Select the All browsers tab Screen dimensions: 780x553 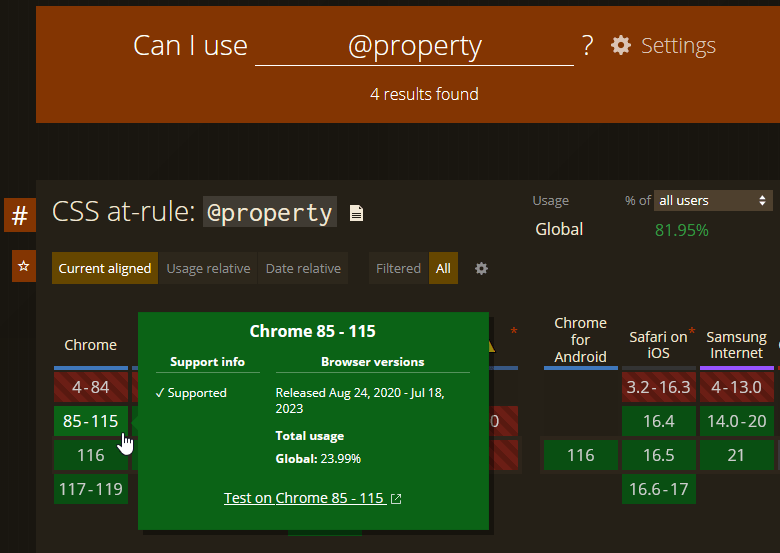pos(443,268)
